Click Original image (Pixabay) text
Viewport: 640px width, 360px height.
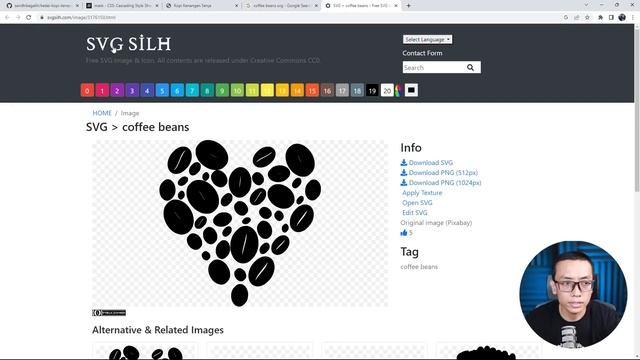(436, 223)
